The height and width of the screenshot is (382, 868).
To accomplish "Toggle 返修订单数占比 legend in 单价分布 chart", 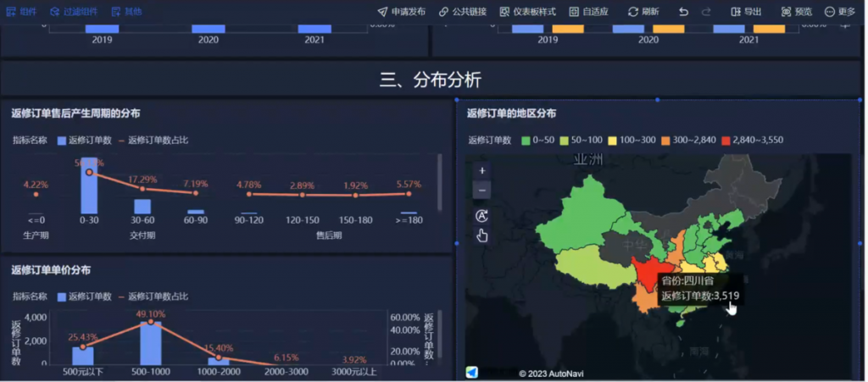I will tap(153, 296).
